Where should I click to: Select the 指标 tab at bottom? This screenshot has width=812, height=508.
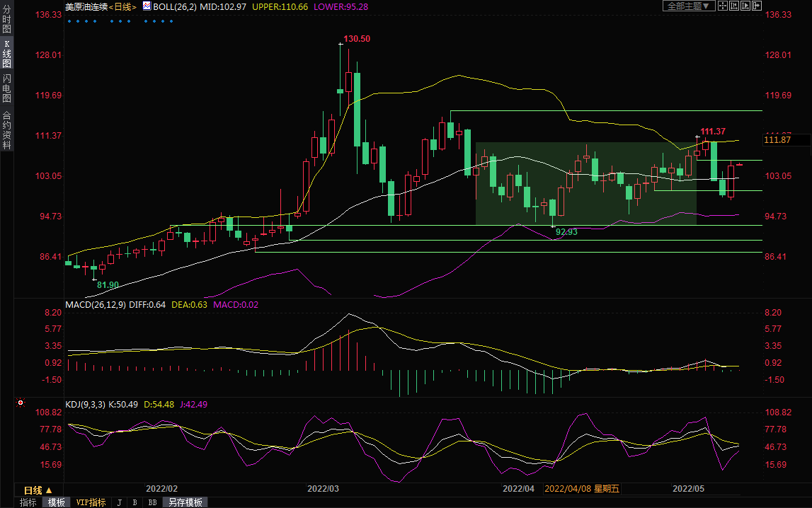28,502
